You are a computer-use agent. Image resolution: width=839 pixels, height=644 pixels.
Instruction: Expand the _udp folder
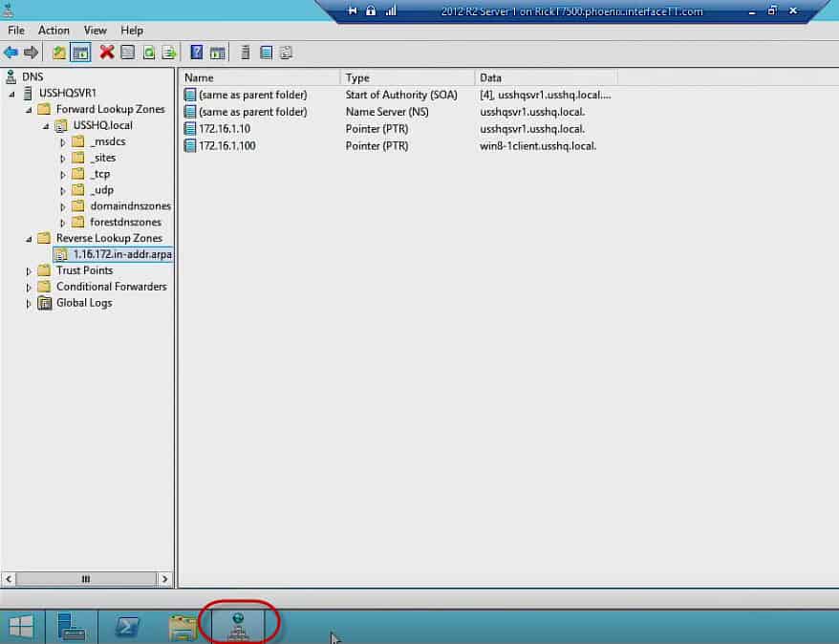(63, 190)
